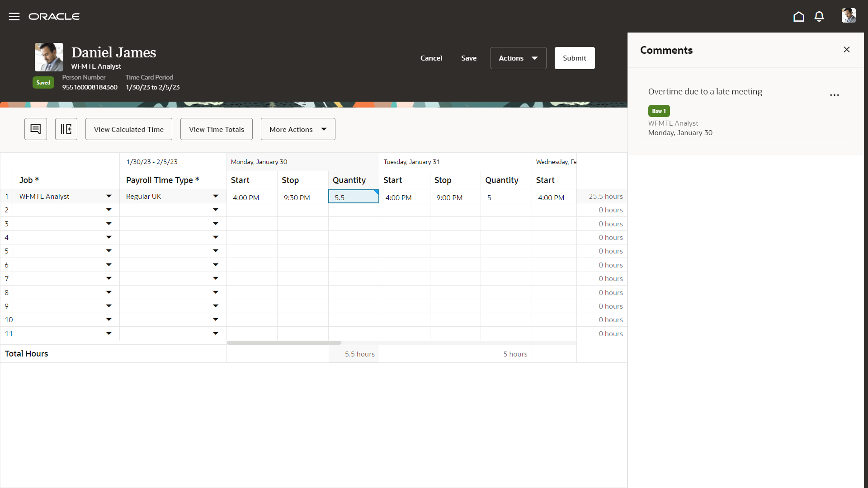
Task: Close the Comments panel
Action: (x=846, y=50)
